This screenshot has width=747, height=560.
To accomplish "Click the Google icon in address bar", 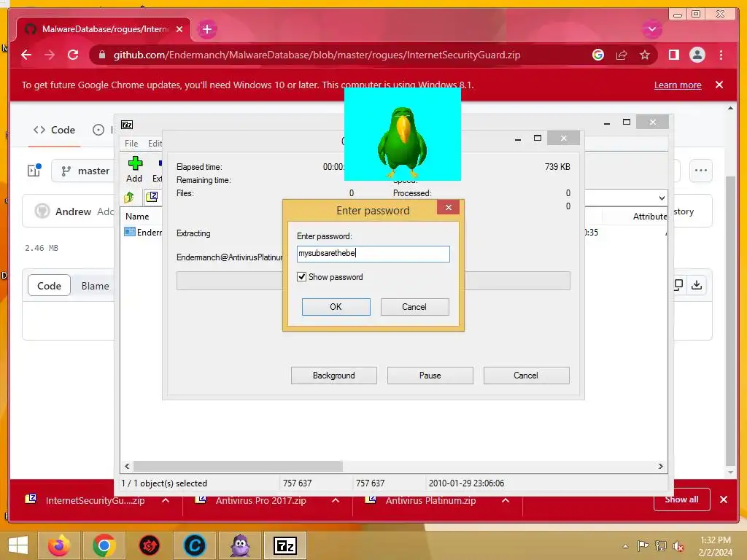I will click(x=598, y=55).
